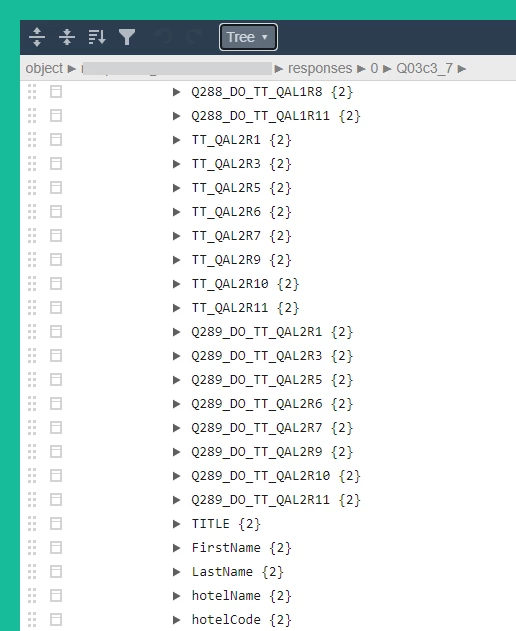Expand the Q288_DO_TT_QAL1R8 node
The height and width of the screenshot is (631, 516).
[x=176, y=92]
